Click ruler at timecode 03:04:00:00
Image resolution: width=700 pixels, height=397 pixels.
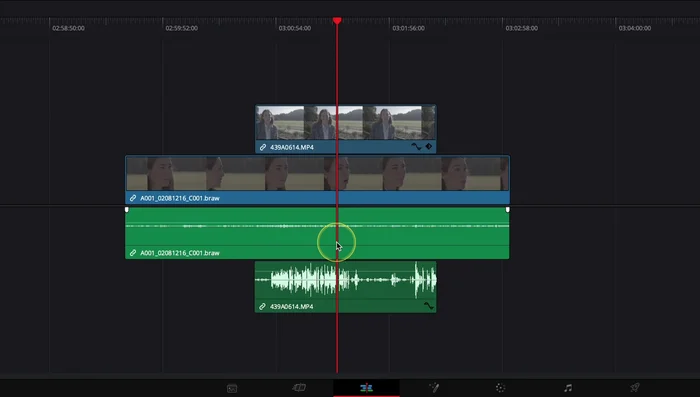[635, 28]
